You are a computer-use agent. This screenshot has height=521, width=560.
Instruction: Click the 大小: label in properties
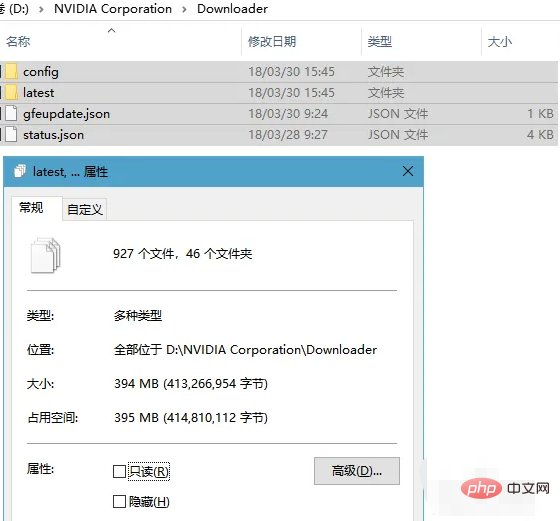(40, 384)
